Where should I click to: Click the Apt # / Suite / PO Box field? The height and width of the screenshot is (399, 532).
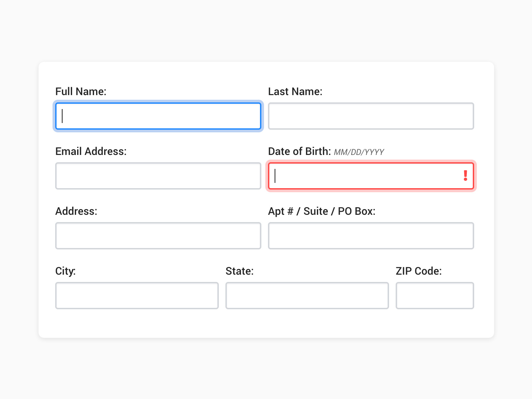pos(371,236)
